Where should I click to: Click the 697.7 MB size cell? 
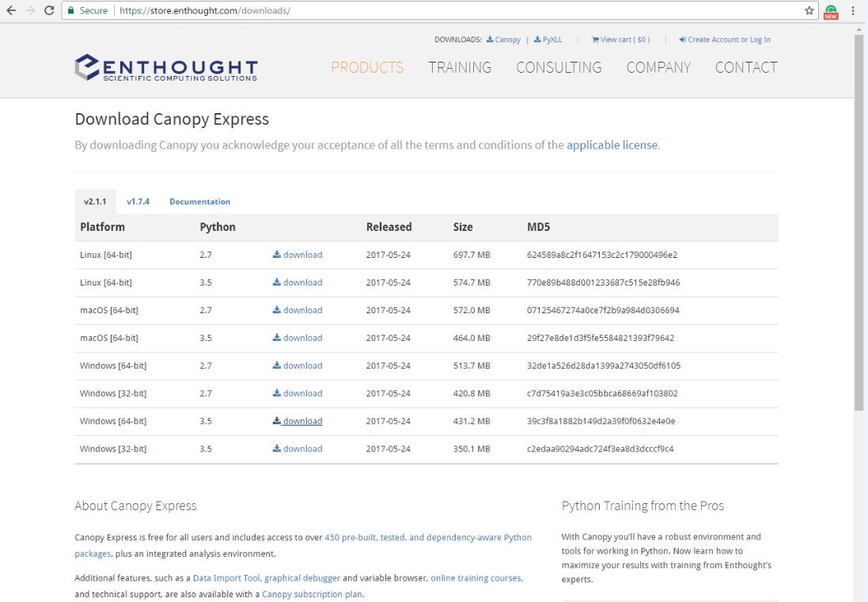[472, 255]
